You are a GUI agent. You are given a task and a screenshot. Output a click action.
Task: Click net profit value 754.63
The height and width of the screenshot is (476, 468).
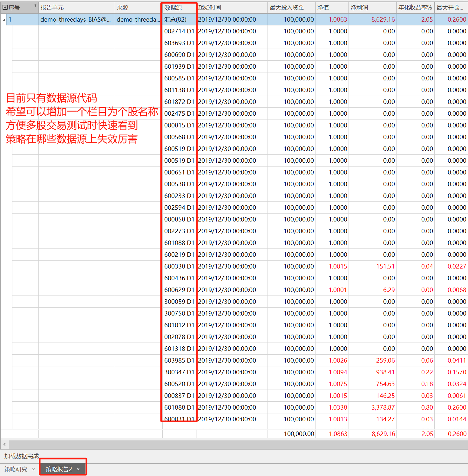385,384
